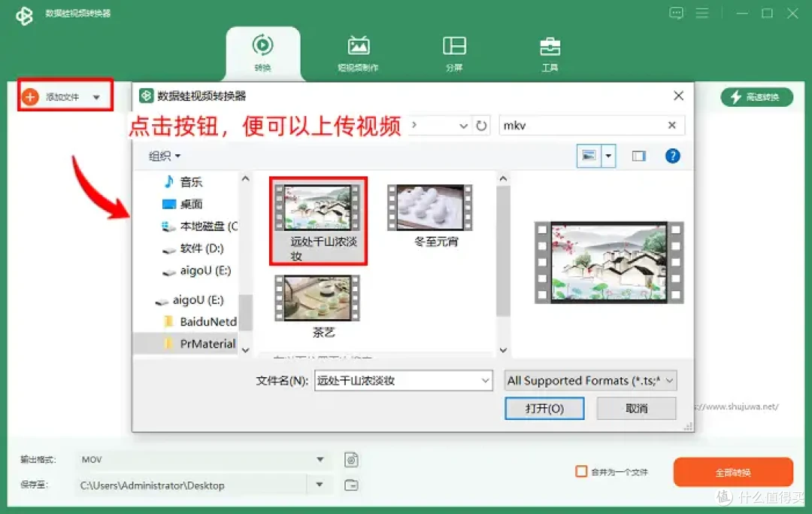Screen dimensions: 812x514
Task: Expand the 添加文件 dropdown arrow
Action: (96, 97)
